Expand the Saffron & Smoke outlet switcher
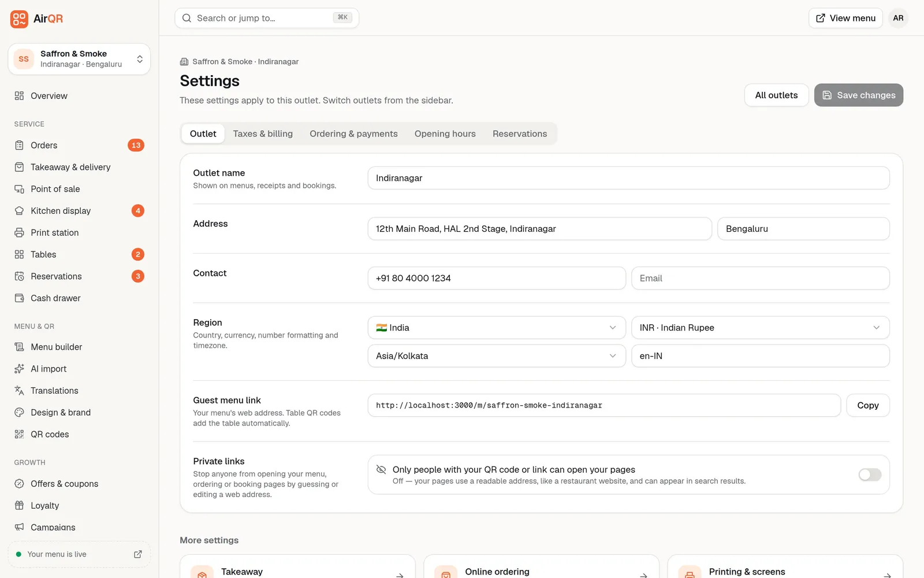924x578 pixels. 79,59
